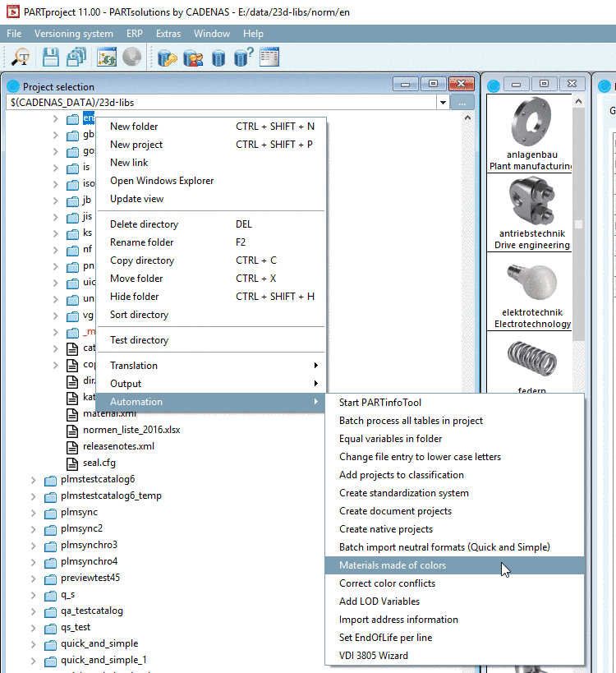Select Batch process all tables in project

(x=455, y=421)
